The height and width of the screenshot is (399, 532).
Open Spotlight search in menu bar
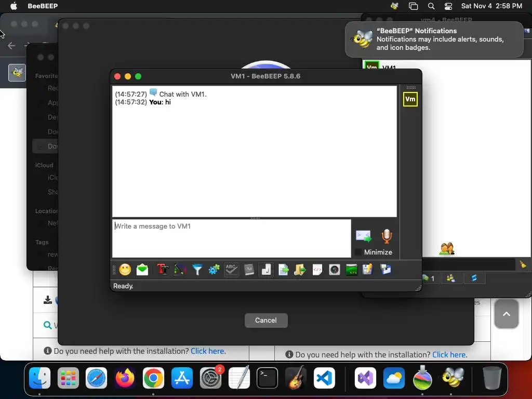click(x=431, y=6)
